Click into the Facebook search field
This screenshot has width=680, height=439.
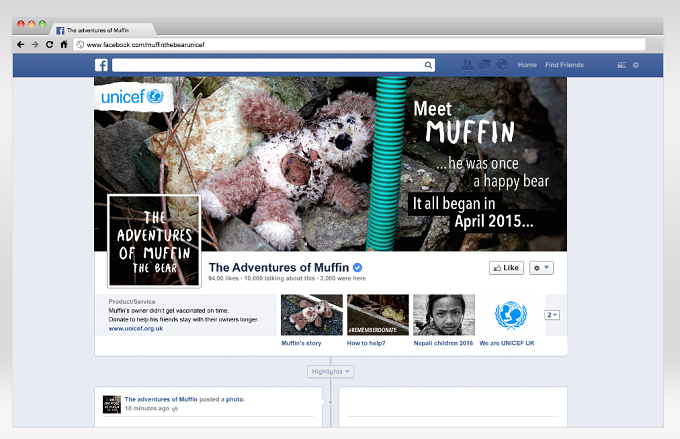click(273, 65)
